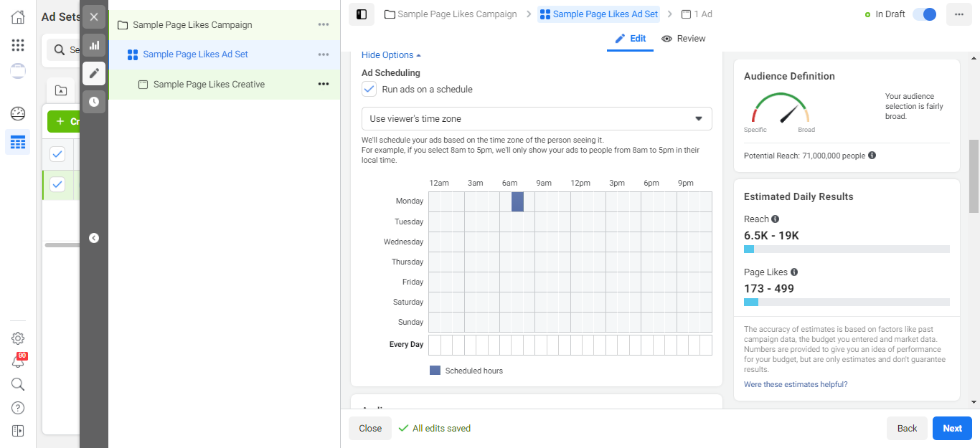Collapse the tree panel with arrow button
This screenshot has width=980, height=448.
coord(94,238)
